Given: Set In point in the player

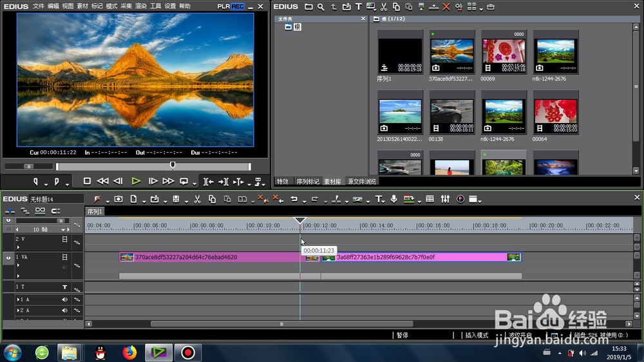Looking at the screenshot, I should pos(35,182).
